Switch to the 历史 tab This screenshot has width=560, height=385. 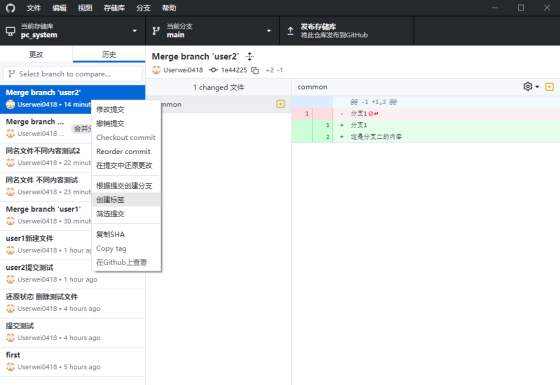109,54
